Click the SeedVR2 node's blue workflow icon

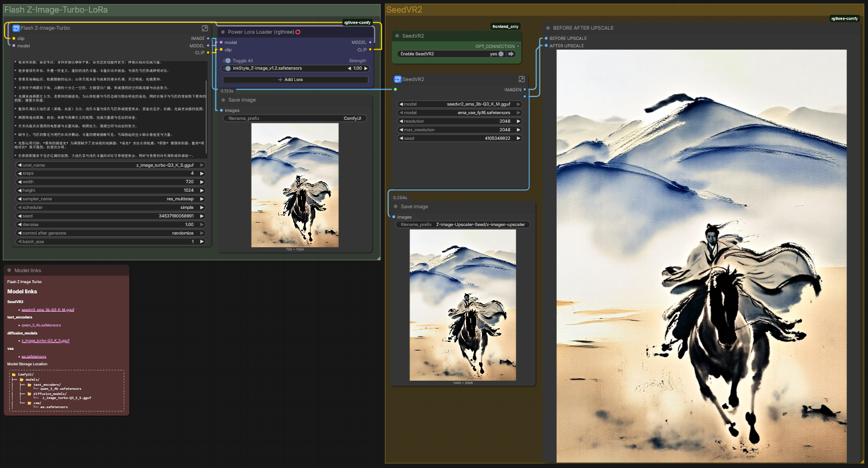click(398, 79)
